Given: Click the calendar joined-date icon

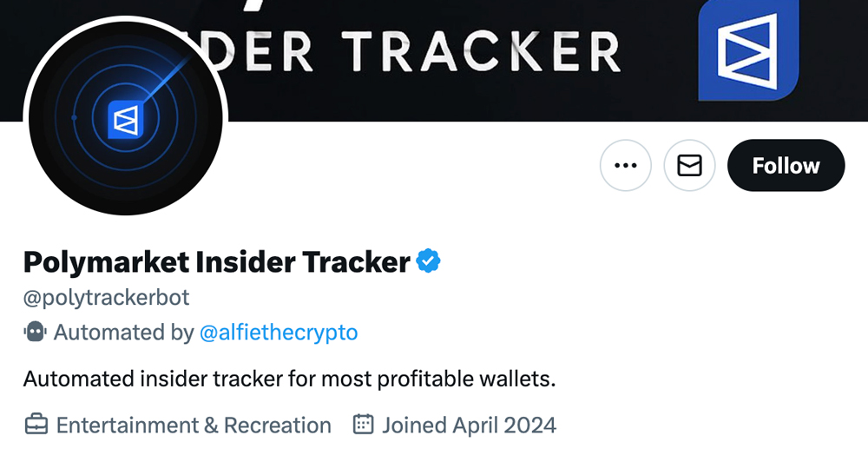Looking at the screenshot, I should point(363,425).
